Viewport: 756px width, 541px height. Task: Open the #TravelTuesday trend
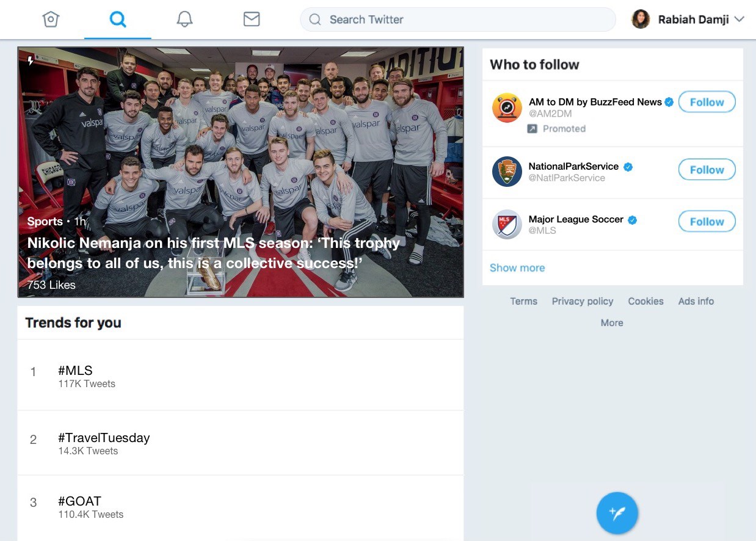point(104,438)
